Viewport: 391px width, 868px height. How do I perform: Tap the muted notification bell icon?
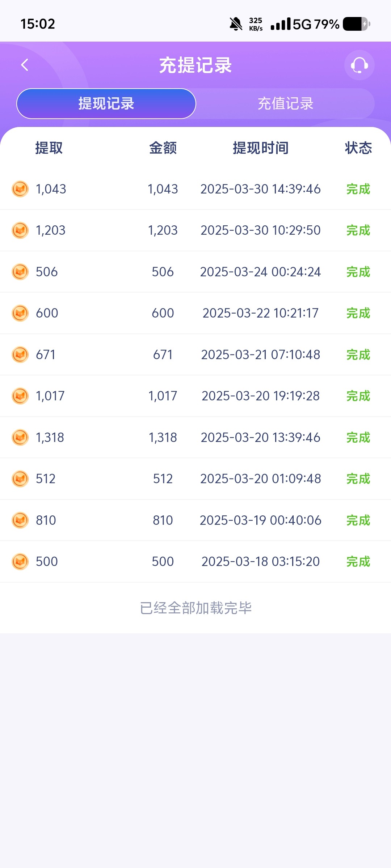point(236,24)
